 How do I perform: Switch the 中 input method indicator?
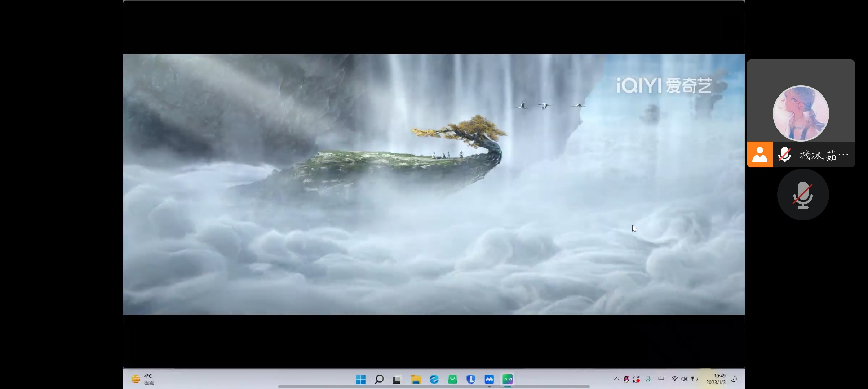point(661,379)
